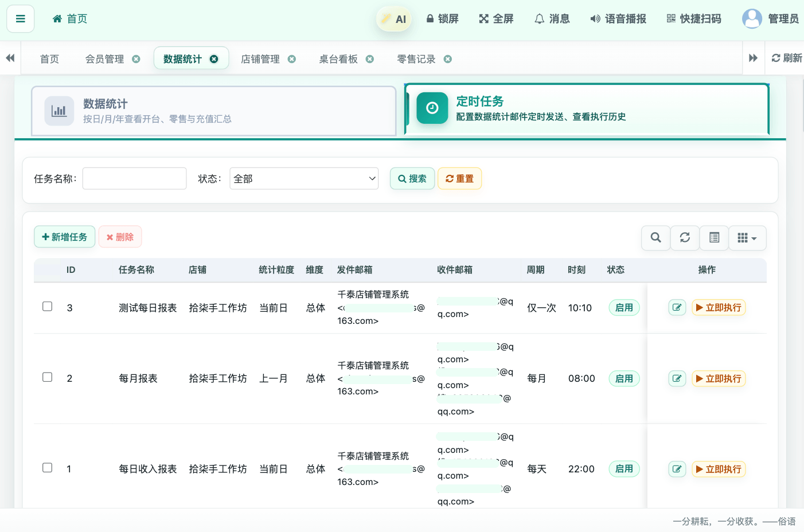
Task: Switch to the 店铺管理 tab
Action: pos(260,59)
